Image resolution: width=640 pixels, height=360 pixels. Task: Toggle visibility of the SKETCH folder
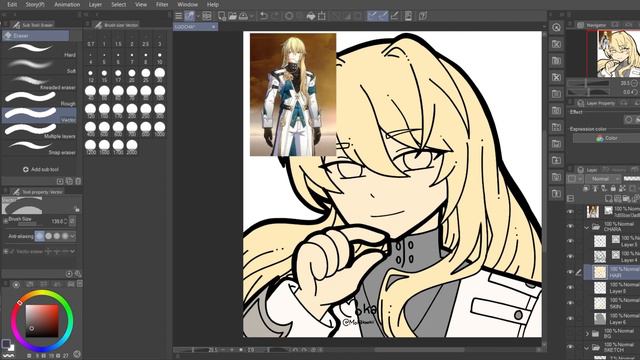571,347
